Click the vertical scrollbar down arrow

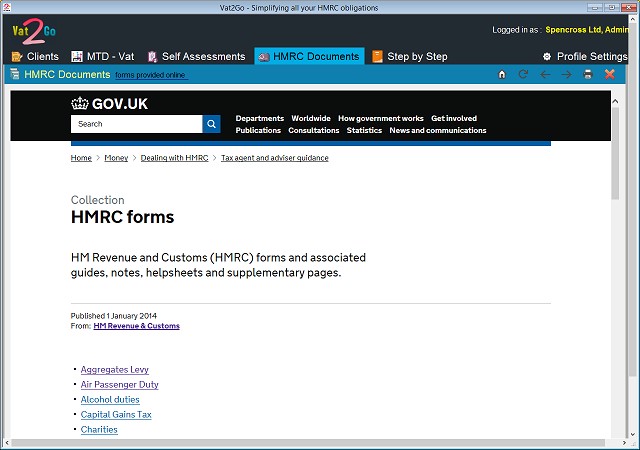point(632,435)
